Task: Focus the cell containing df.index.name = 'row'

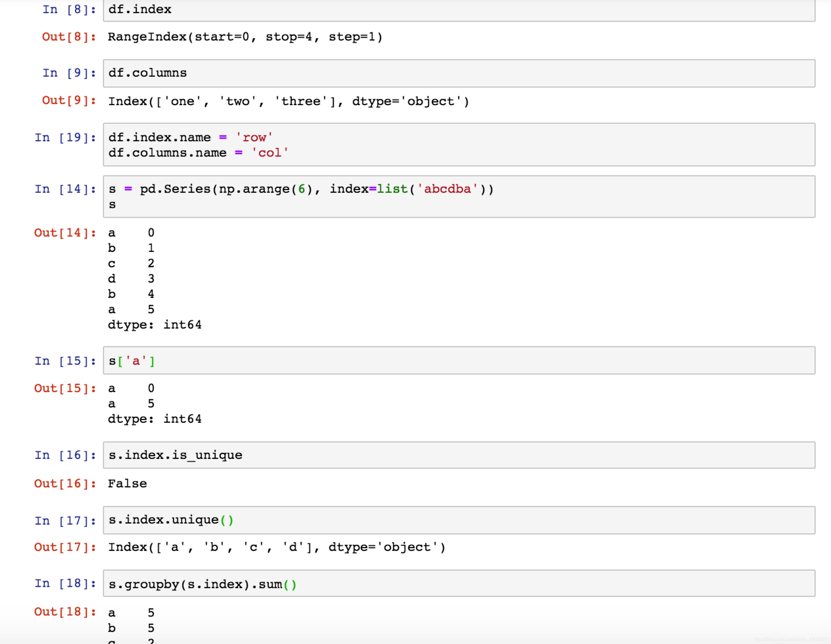Action: (459, 145)
